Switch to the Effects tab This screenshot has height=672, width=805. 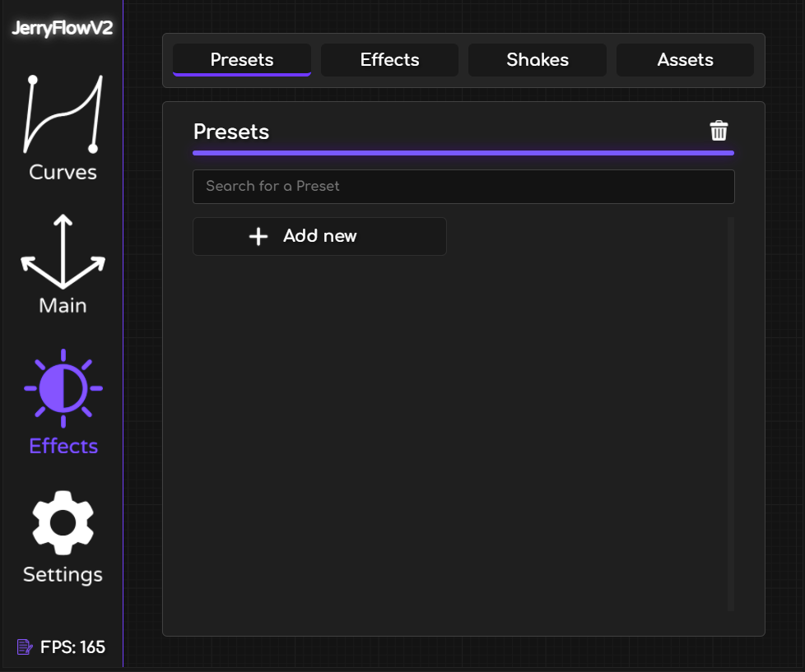pos(389,60)
